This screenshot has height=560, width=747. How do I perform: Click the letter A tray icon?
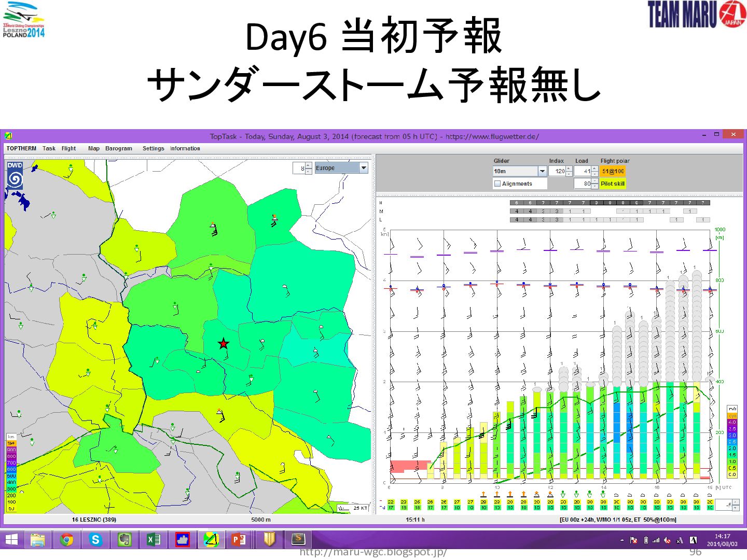[693, 540]
